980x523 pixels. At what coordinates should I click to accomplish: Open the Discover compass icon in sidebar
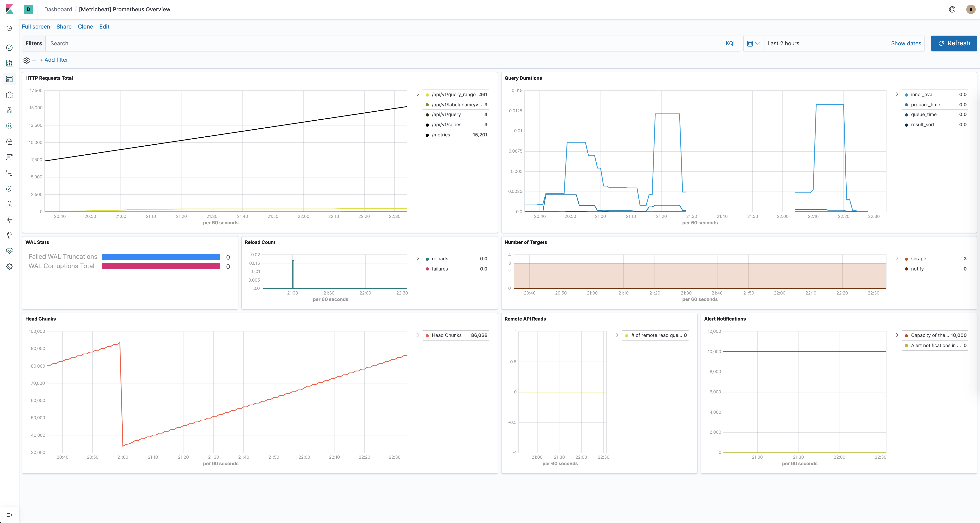pyautogui.click(x=9, y=47)
